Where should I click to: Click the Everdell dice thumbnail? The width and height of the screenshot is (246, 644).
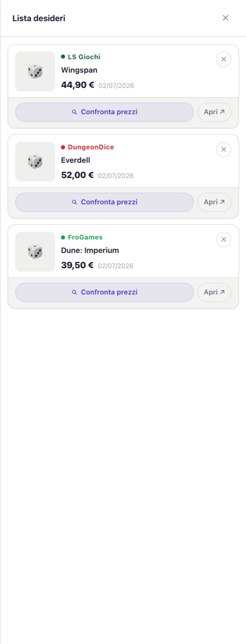point(35,162)
